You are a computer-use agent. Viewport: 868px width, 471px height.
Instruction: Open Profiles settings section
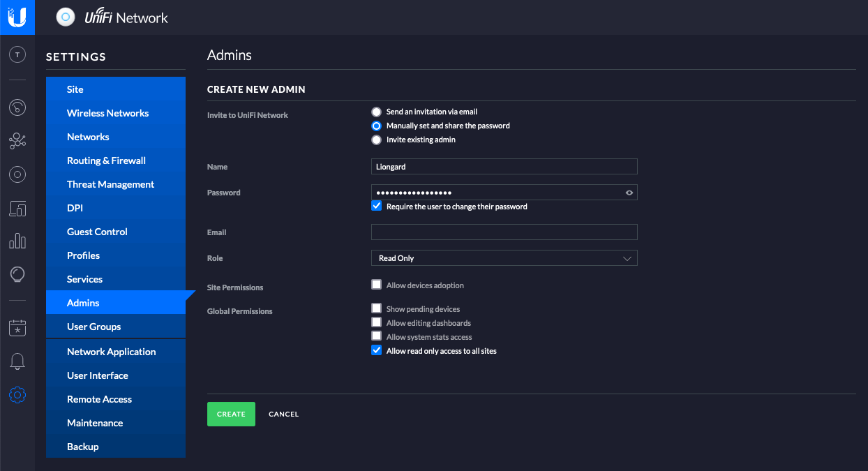116,255
